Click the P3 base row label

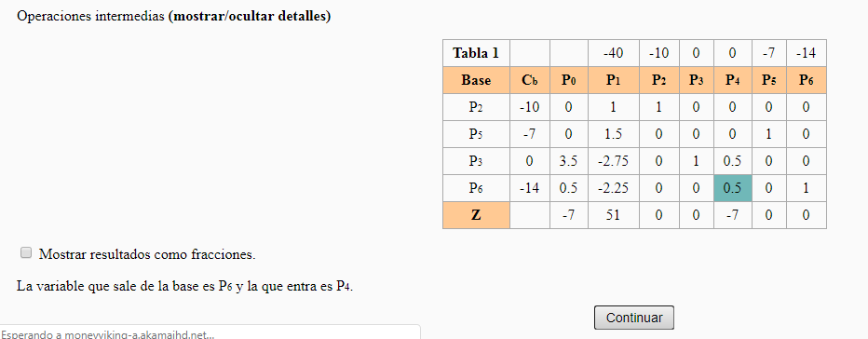[476, 161]
